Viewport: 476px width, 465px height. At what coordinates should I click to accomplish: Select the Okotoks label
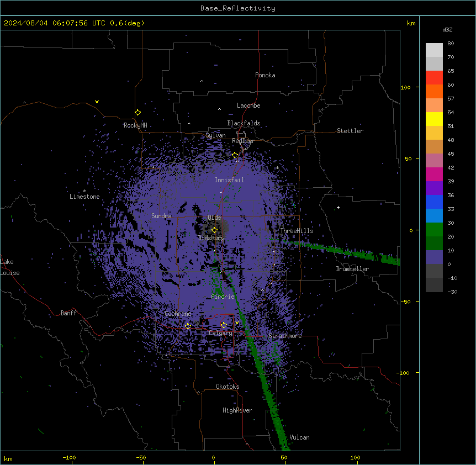tap(228, 387)
